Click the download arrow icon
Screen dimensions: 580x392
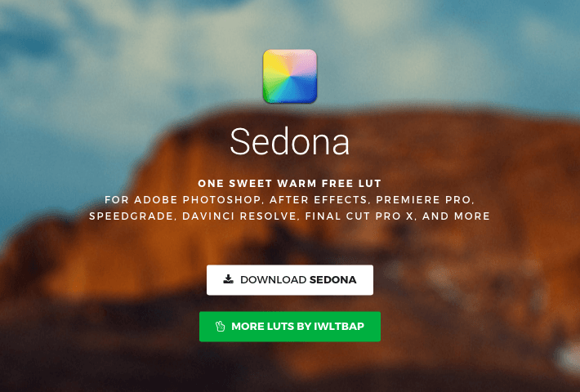point(228,279)
